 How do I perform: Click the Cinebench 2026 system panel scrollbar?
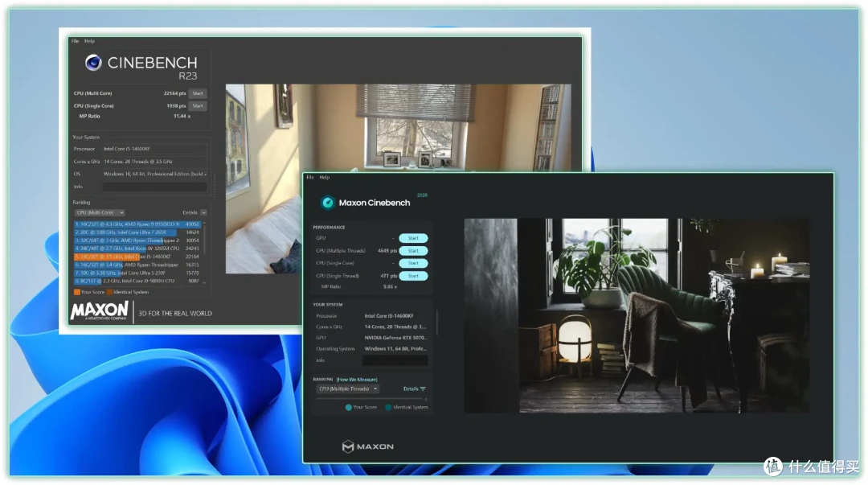click(x=436, y=323)
